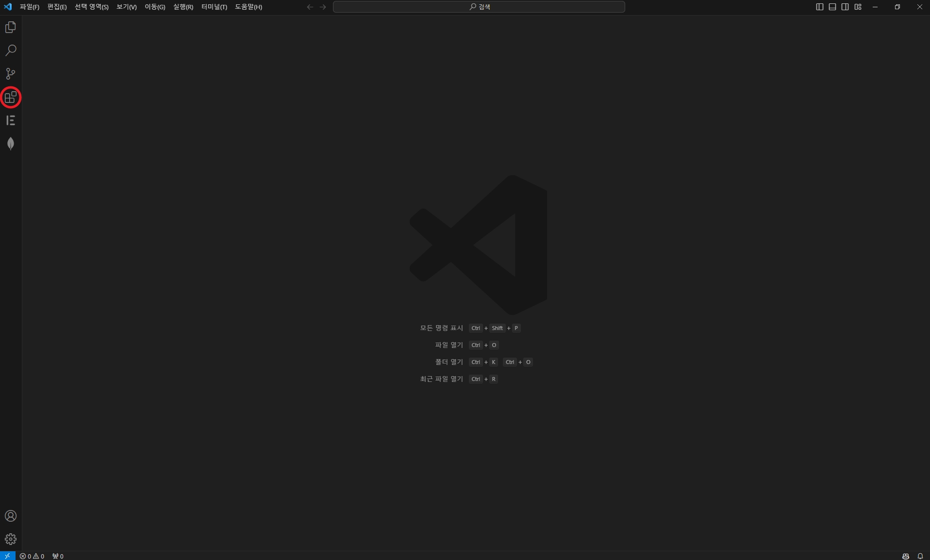Screen dimensions: 930x560
Task: Open the notifications bell icon
Action: point(920,556)
